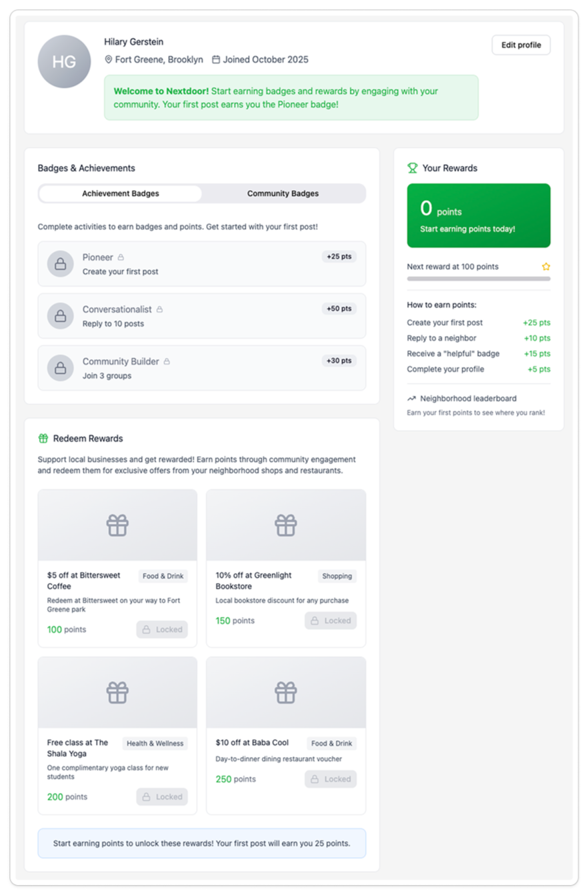Screen dimensions: 588x895
Task: Click the '250 points' cost on Baba Cool
Action: coord(235,779)
